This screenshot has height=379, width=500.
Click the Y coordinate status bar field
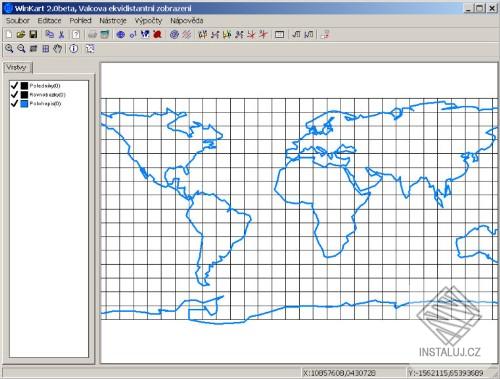[x=452, y=373]
